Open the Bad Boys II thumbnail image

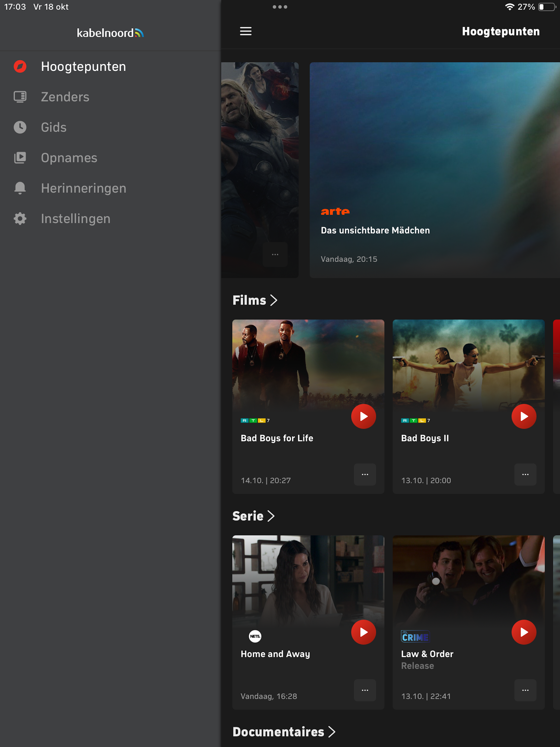pyautogui.click(x=469, y=365)
